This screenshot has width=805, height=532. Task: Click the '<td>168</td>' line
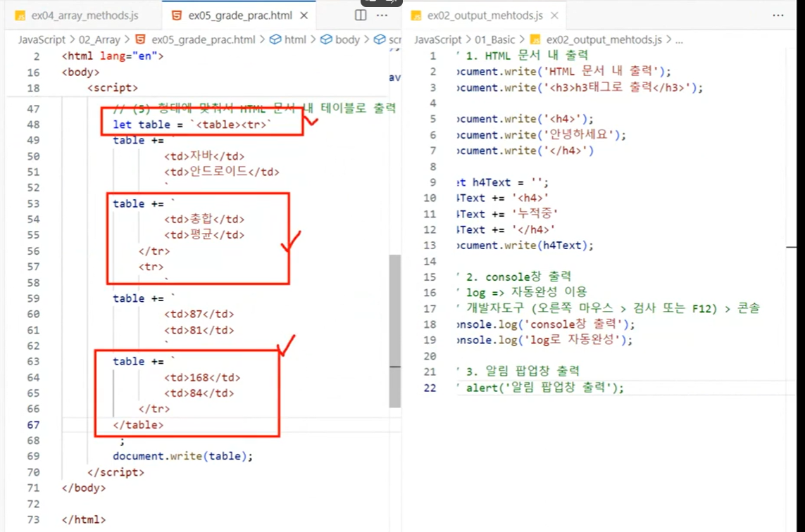tap(202, 378)
